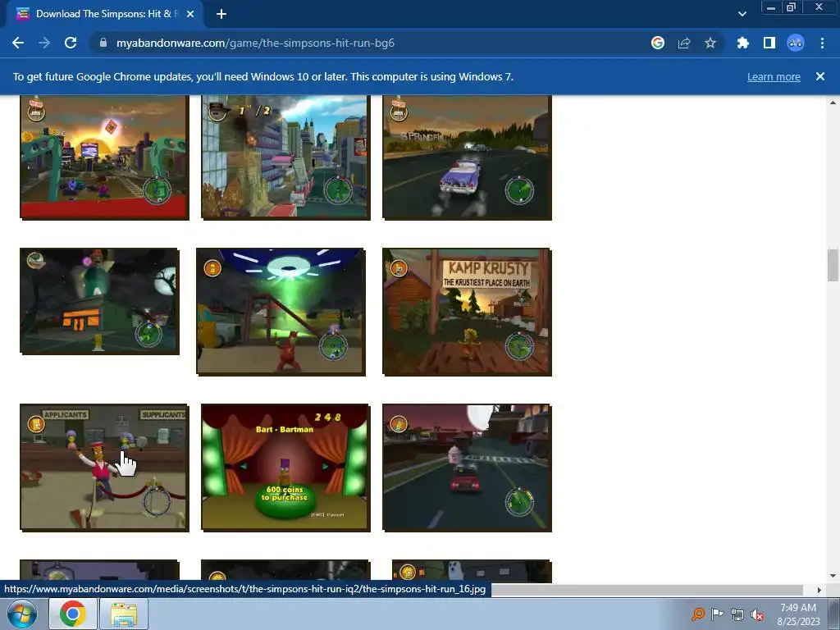Open File Explorer from the taskbar
The height and width of the screenshot is (630, 840).
[x=124, y=614]
